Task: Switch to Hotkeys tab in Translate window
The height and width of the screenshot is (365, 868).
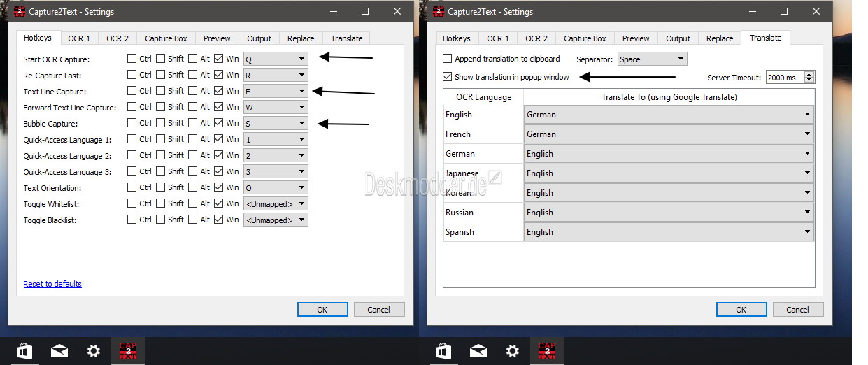Action: [x=457, y=38]
